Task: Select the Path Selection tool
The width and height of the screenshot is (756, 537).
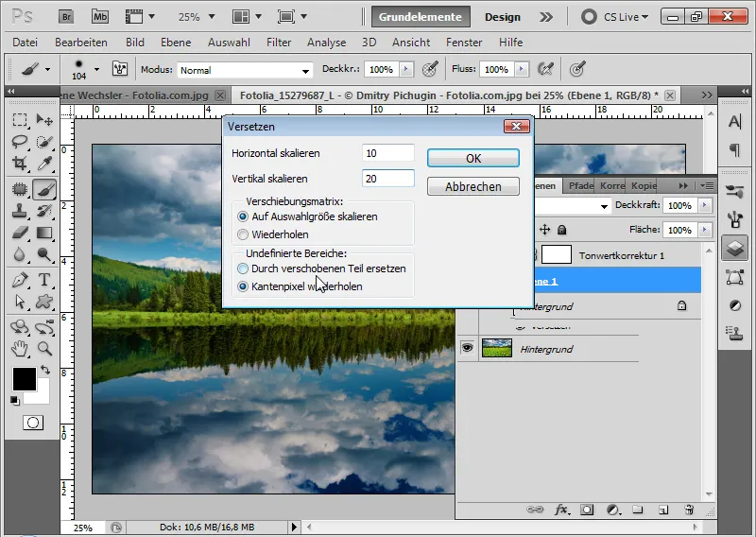Action: [20, 302]
